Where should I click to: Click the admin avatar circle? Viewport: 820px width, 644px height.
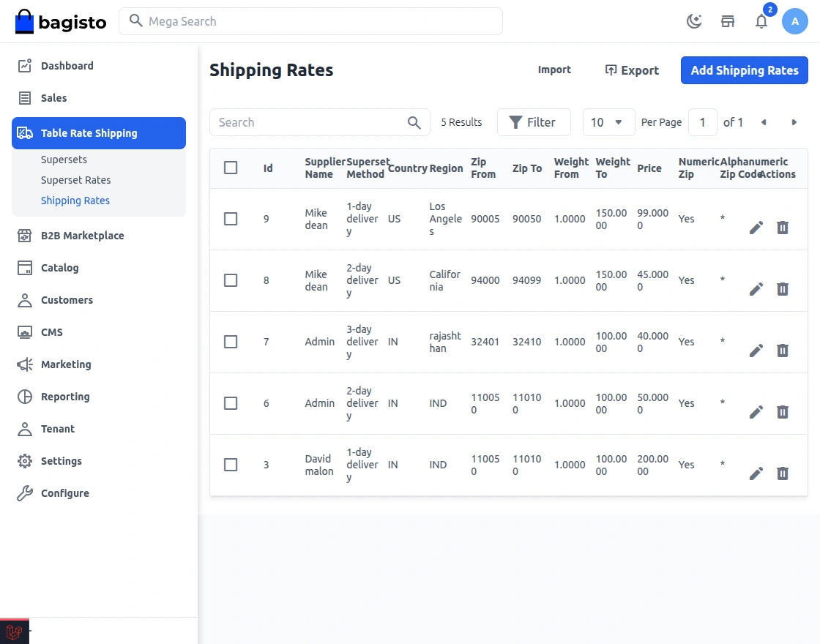click(795, 21)
